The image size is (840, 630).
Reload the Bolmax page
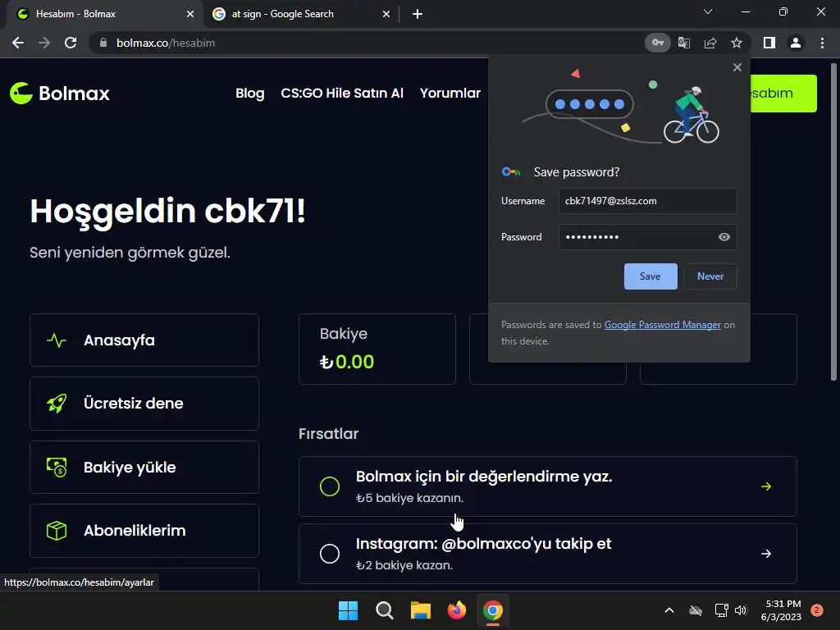coord(71,43)
